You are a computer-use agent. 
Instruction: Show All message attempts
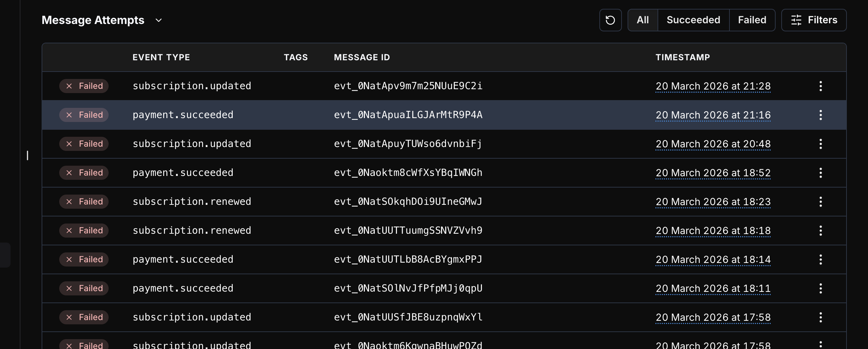pos(642,20)
